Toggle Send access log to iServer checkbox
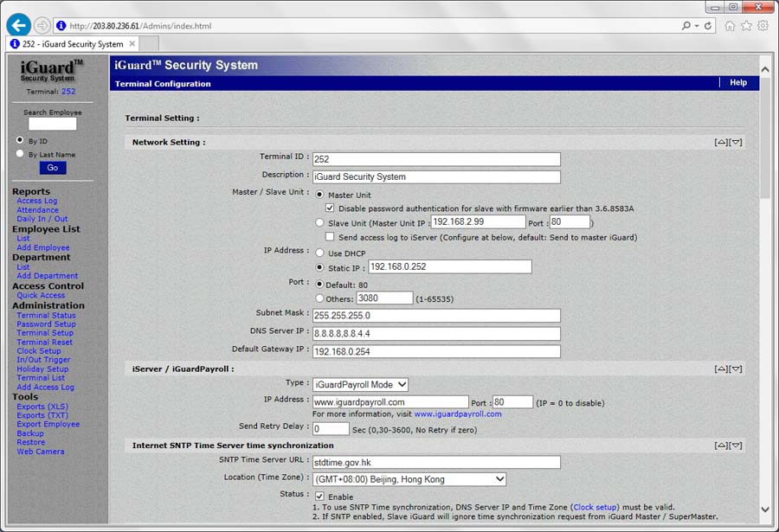Viewport: 779px width, 532px height. (330, 237)
